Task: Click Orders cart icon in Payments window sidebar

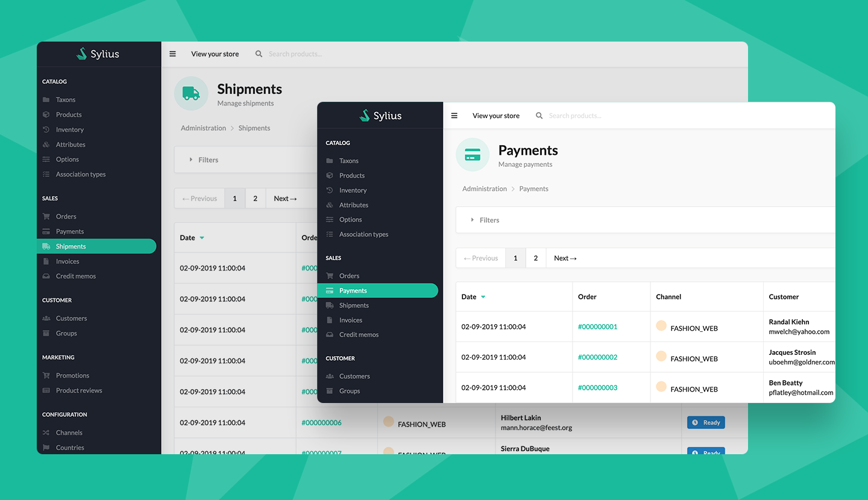Action: 330,276
